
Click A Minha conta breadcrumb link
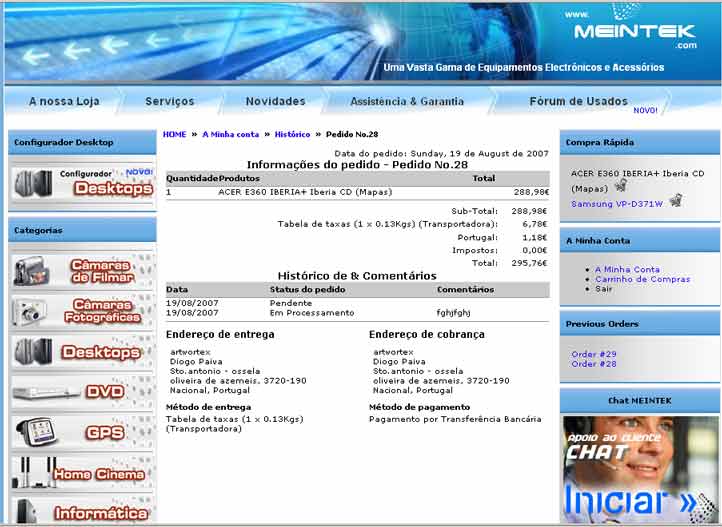(231, 134)
